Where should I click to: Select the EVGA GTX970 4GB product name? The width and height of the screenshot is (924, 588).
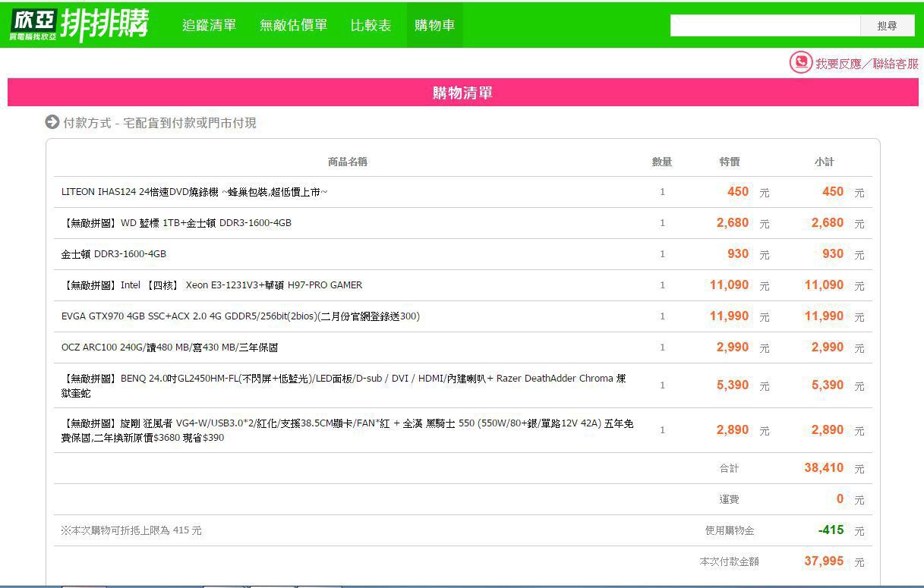click(241, 316)
